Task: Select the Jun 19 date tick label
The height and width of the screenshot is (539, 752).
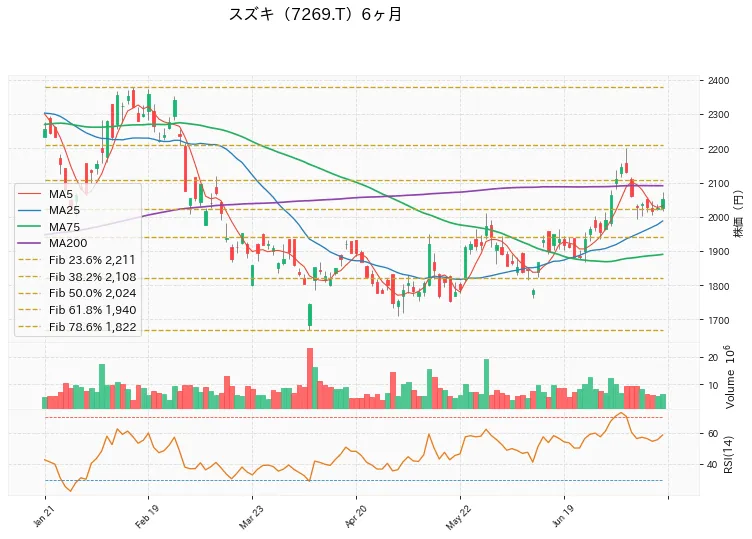Action: [562, 517]
